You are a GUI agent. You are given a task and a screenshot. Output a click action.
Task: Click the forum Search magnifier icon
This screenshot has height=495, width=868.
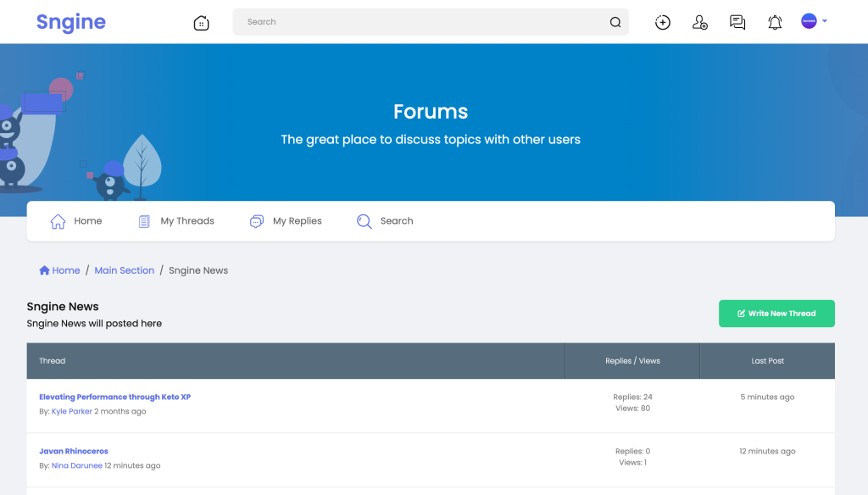pos(364,221)
